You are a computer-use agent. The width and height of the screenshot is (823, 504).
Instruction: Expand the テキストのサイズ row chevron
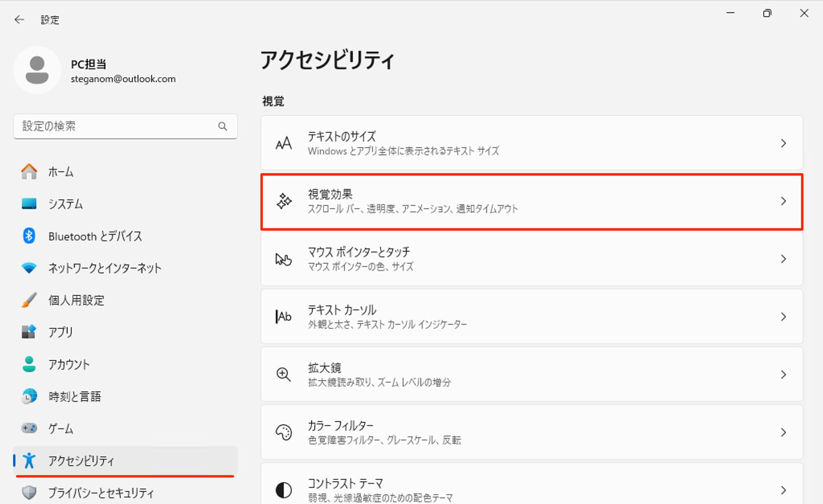tap(783, 143)
